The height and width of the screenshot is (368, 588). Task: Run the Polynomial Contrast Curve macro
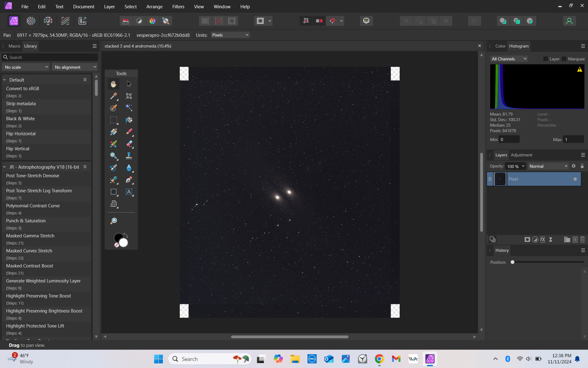coord(47,209)
